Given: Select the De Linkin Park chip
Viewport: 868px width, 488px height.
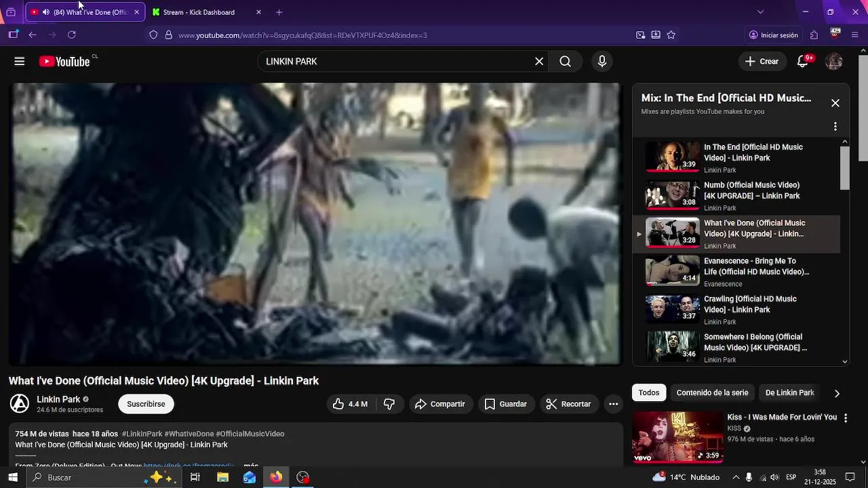Looking at the screenshot, I should [789, 393].
